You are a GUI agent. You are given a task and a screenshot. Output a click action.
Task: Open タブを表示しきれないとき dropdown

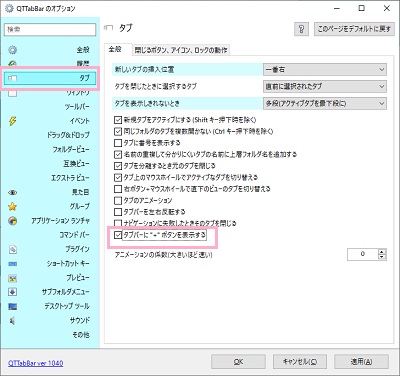click(325, 104)
